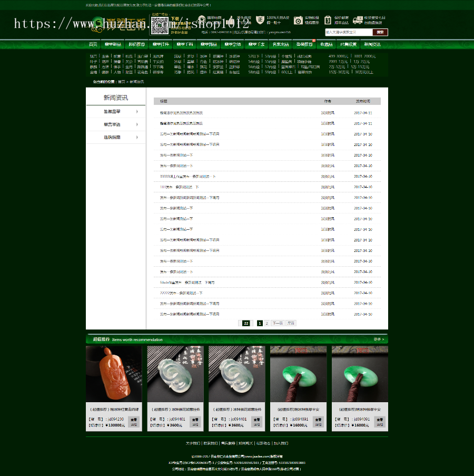This screenshot has width=474, height=476.
Task: Select the 花鸟鱼 pendant category
Action: (x=143, y=72)
